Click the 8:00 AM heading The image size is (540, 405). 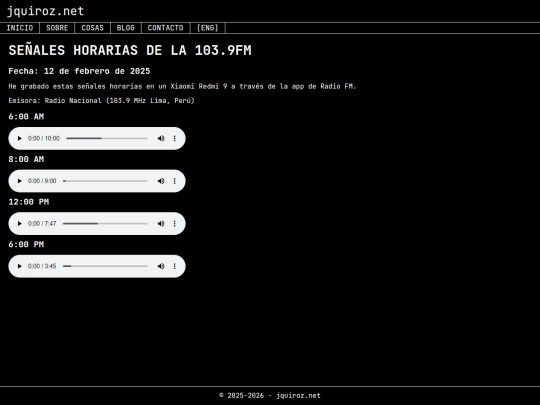coord(26,159)
